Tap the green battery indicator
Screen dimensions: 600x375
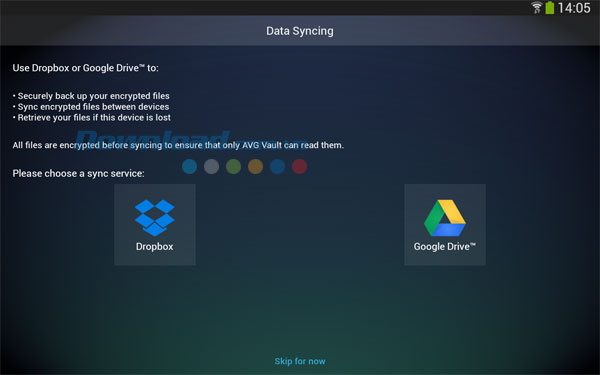(549, 8)
